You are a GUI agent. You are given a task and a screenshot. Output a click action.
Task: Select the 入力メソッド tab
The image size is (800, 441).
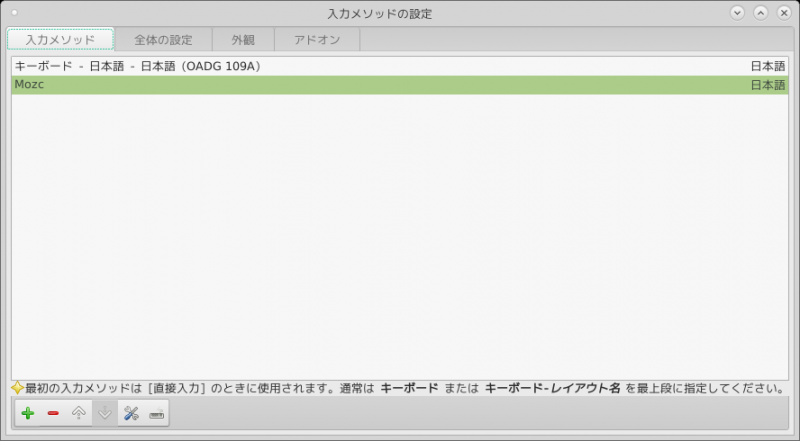(x=60, y=40)
